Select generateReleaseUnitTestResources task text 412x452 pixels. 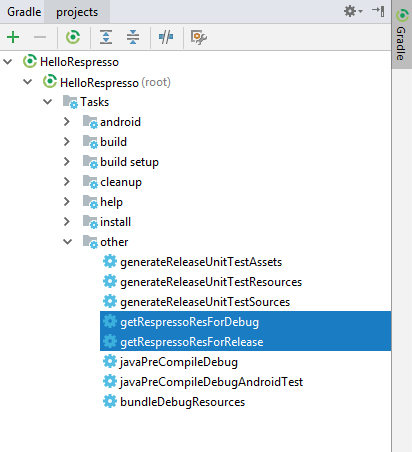tap(211, 282)
